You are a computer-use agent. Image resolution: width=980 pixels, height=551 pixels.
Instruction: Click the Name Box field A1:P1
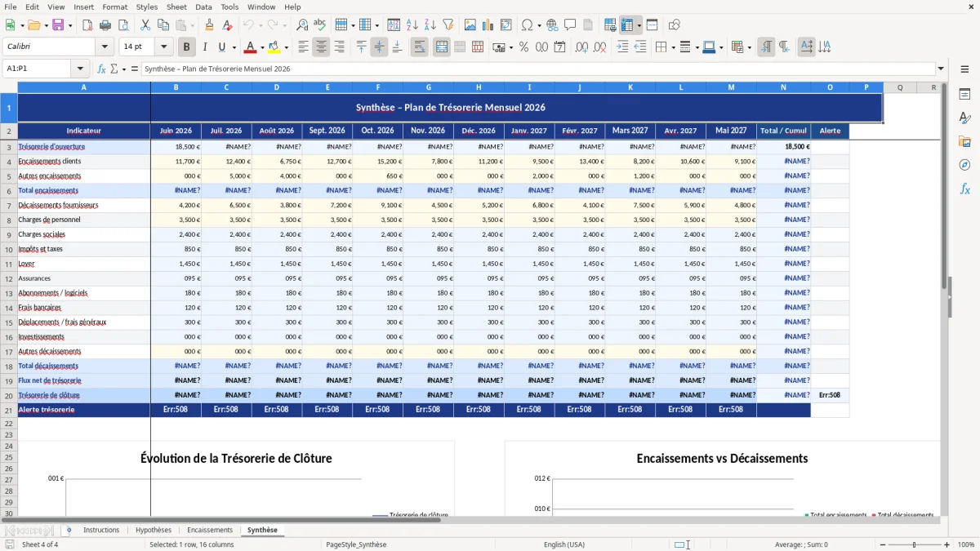click(38, 69)
